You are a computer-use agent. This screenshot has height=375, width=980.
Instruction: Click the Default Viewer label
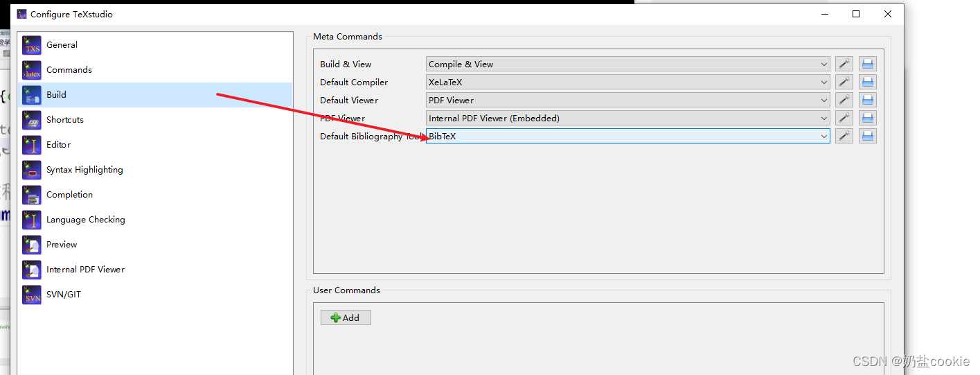click(x=349, y=100)
